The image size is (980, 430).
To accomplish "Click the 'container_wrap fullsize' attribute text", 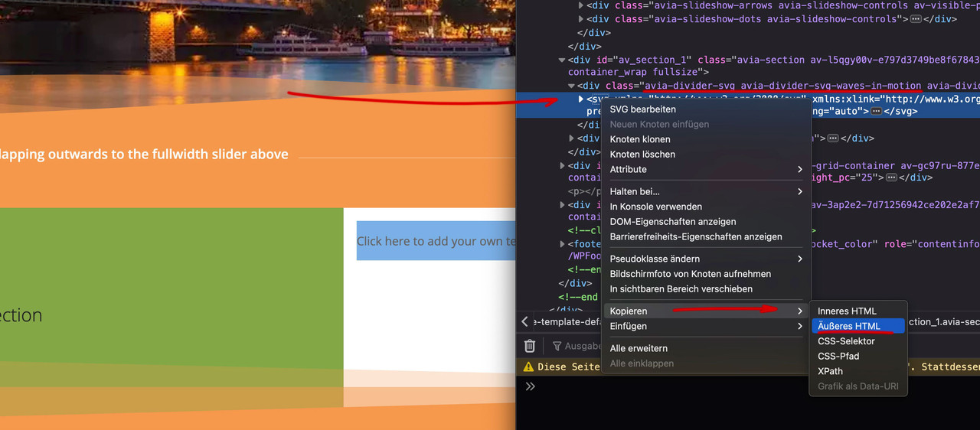I will pos(634,72).
